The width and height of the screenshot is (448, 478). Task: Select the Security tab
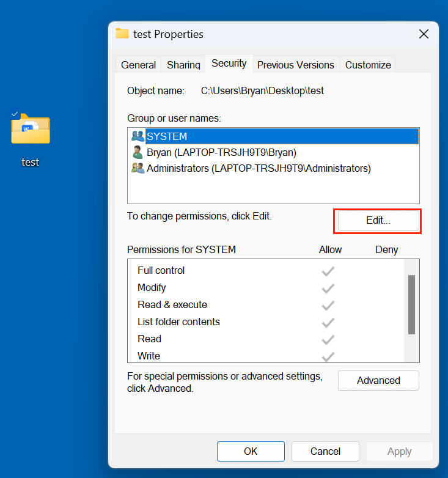229,63
